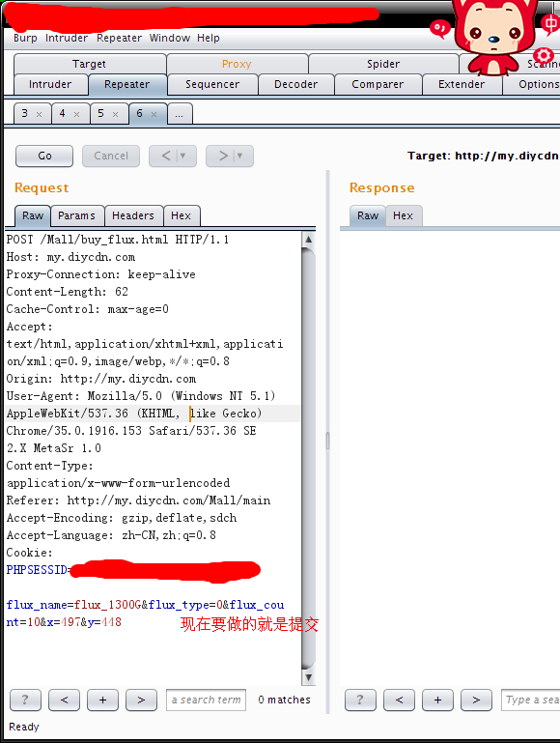
Task: Open the Intruder menu in menu bar
Action: point(67,38)
